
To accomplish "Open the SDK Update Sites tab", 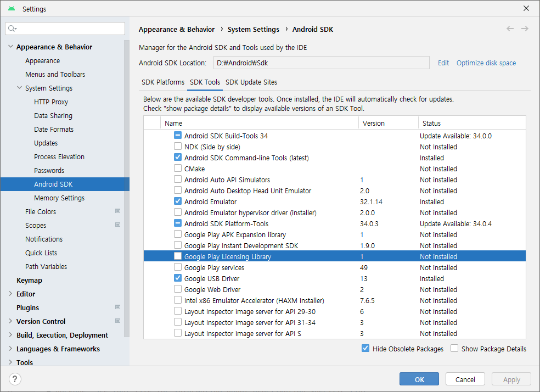I will (251, 82).
